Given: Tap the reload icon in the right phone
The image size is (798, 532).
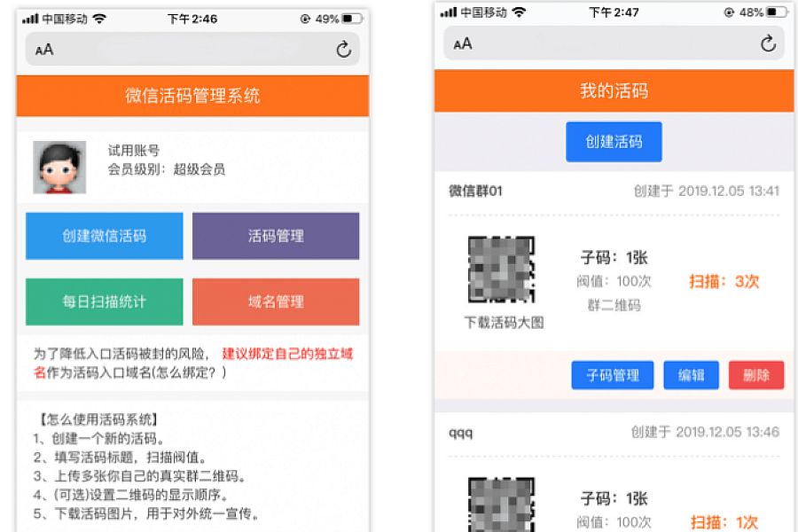Looking at the screenshot, I should (x=768, y=43).
